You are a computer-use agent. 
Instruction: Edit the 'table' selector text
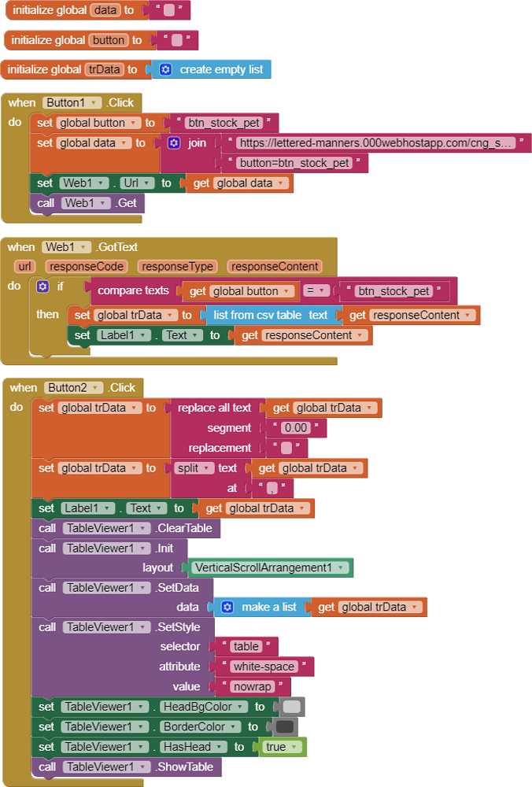click(246, 646)
